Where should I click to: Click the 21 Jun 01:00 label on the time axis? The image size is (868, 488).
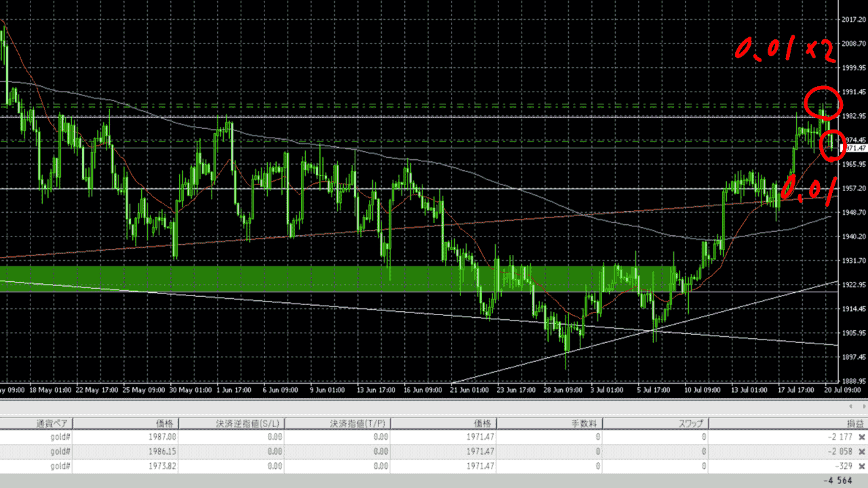(x=470, y=390)
